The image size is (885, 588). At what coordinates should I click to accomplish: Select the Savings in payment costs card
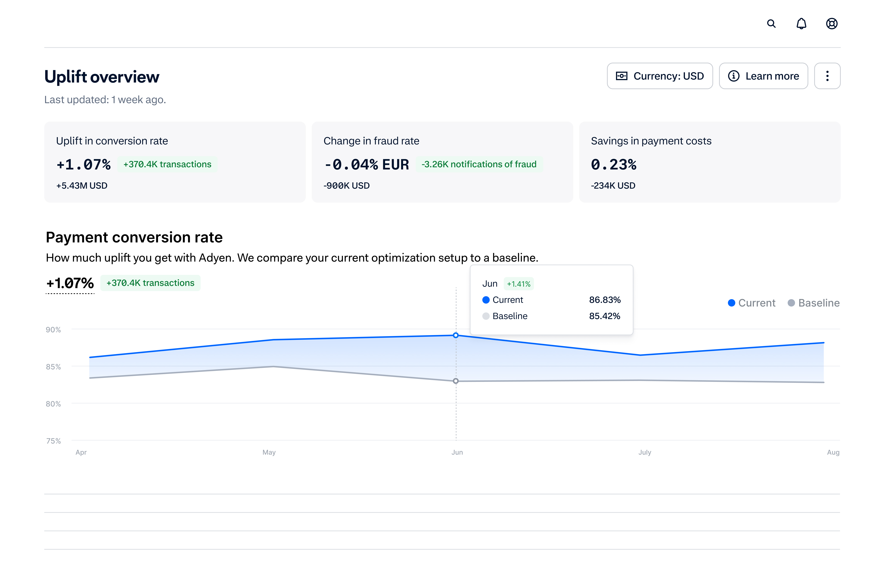pyautogui.click(x=709, y=162)
